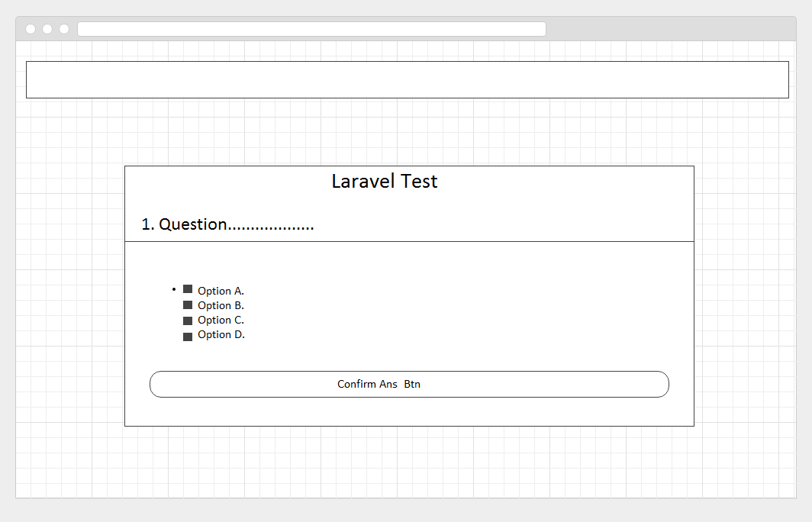Viewport: 812px width, 522px height.
Task: Focus the browser address bar
Action: [x=311, y=29]
